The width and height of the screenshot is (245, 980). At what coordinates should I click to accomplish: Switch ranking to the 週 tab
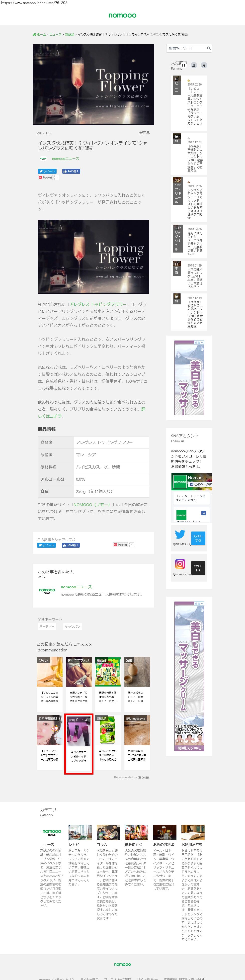(x=194, y=65)
